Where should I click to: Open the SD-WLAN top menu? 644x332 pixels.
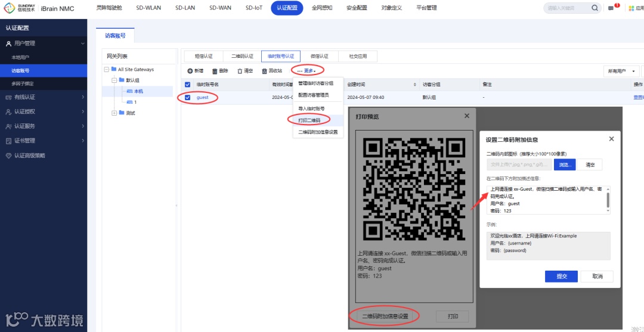148,8
